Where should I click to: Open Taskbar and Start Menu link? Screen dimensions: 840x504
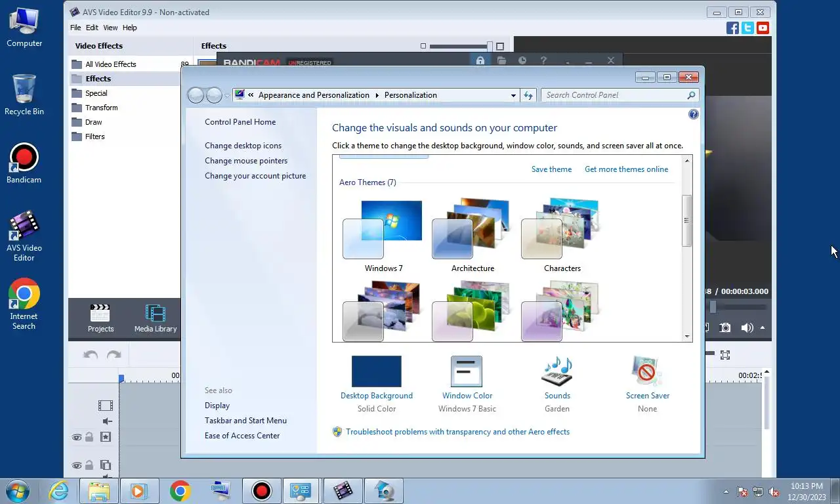coord(245,421)
